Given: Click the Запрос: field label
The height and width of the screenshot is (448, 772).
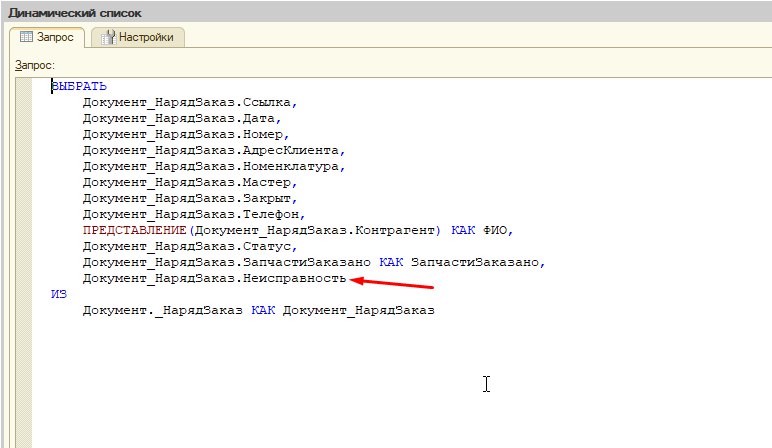Looking at the screenshot, I should point(34,65).
